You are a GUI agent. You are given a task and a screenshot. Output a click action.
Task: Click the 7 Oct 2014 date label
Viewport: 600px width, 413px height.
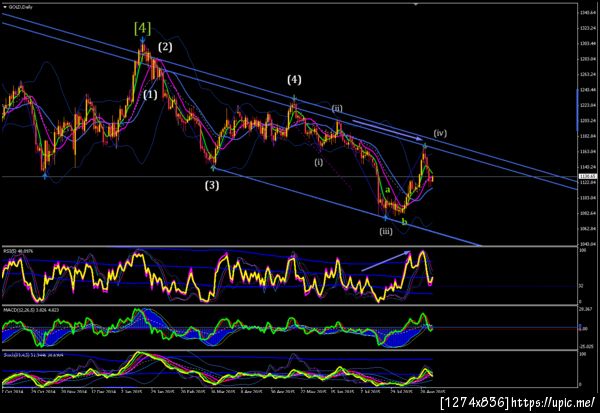click(x=13, y=392)
